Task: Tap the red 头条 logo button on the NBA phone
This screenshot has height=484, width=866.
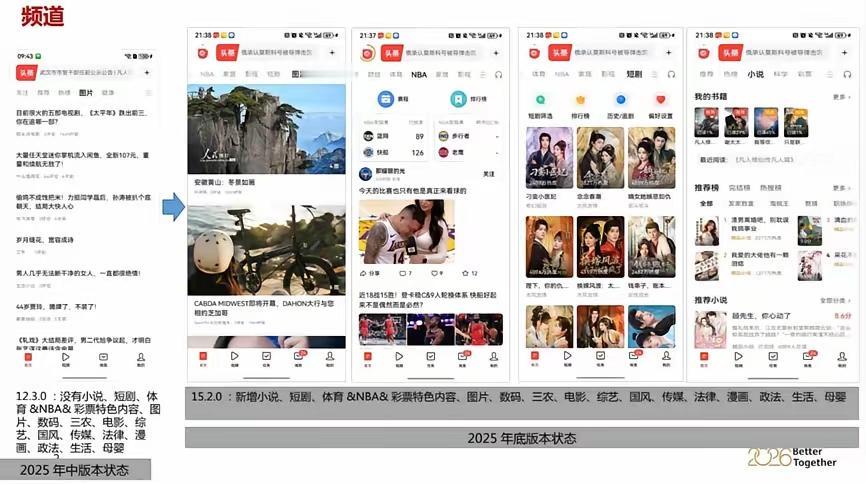Action: click(x=392, y=53)
